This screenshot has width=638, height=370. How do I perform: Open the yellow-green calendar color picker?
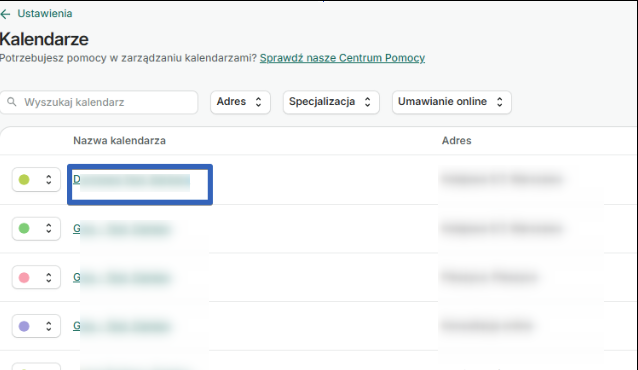tap(36, 180)
